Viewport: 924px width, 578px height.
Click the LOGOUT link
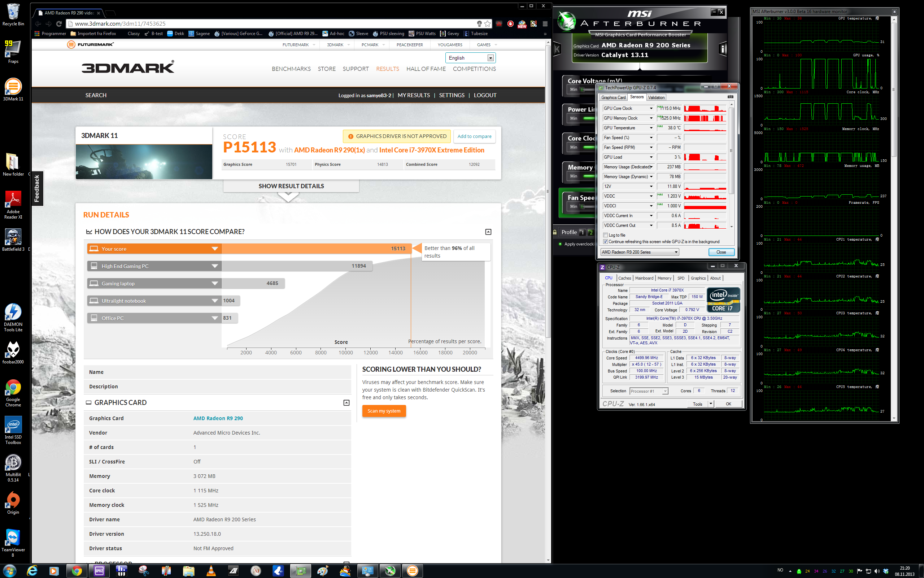pyautogui.click(x=485, y=95)
